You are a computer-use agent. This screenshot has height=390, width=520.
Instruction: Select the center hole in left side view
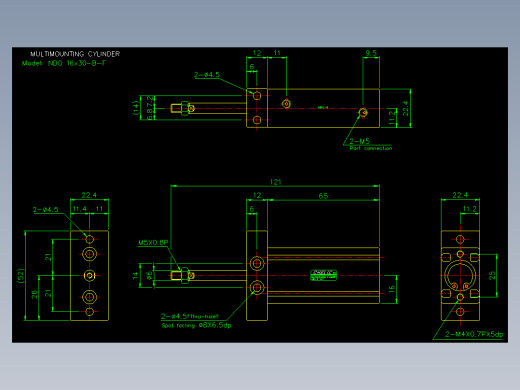89,275
